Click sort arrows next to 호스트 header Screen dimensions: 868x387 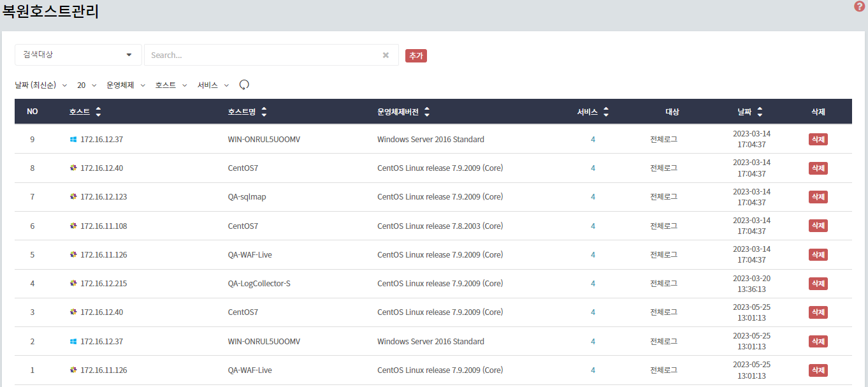pyautogui.click(x=98, y=112)
